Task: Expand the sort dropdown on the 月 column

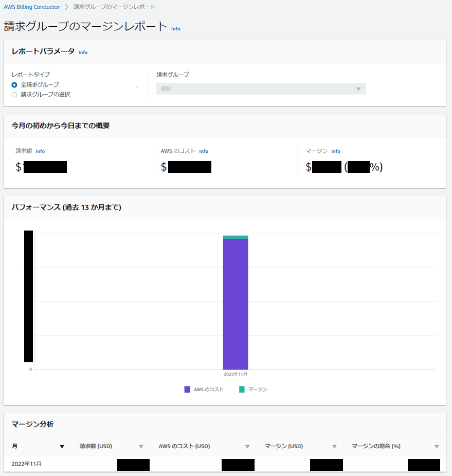Action: [62, 446]
